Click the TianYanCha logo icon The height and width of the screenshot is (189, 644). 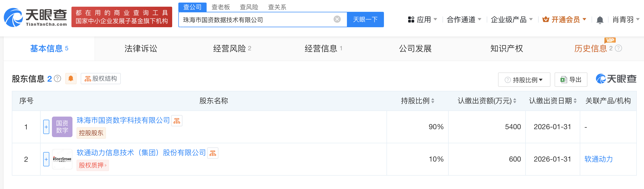point(13,17)
